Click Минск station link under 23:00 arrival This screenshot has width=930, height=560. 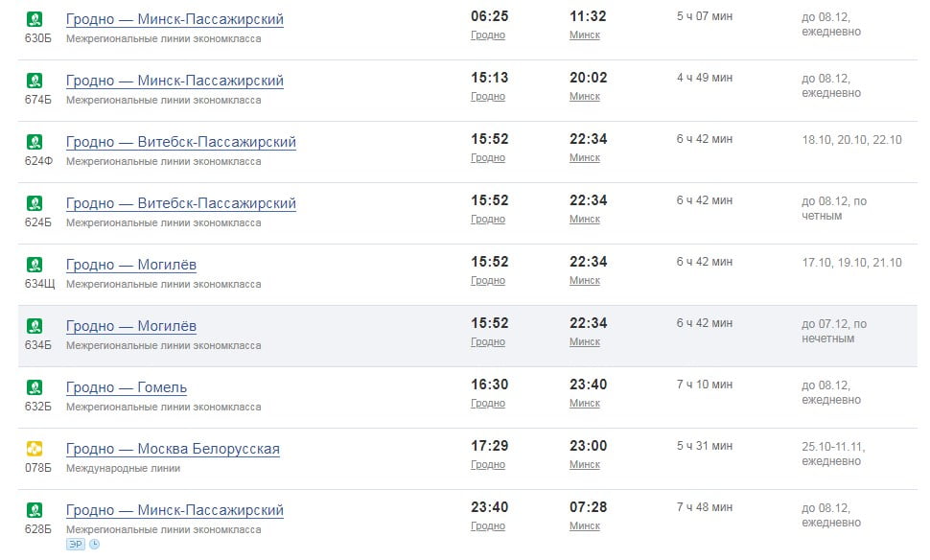click(x=585, y=465)
